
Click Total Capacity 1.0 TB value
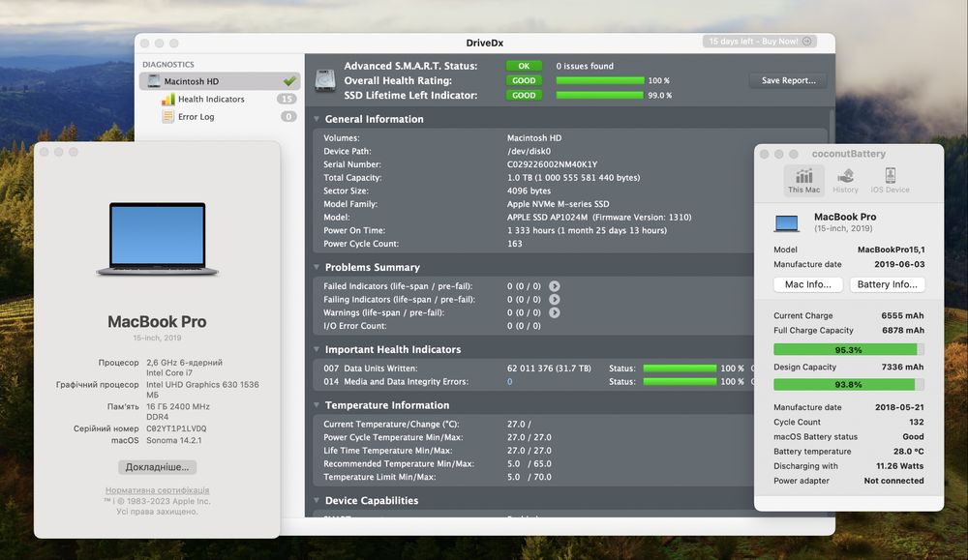[573, 178]
